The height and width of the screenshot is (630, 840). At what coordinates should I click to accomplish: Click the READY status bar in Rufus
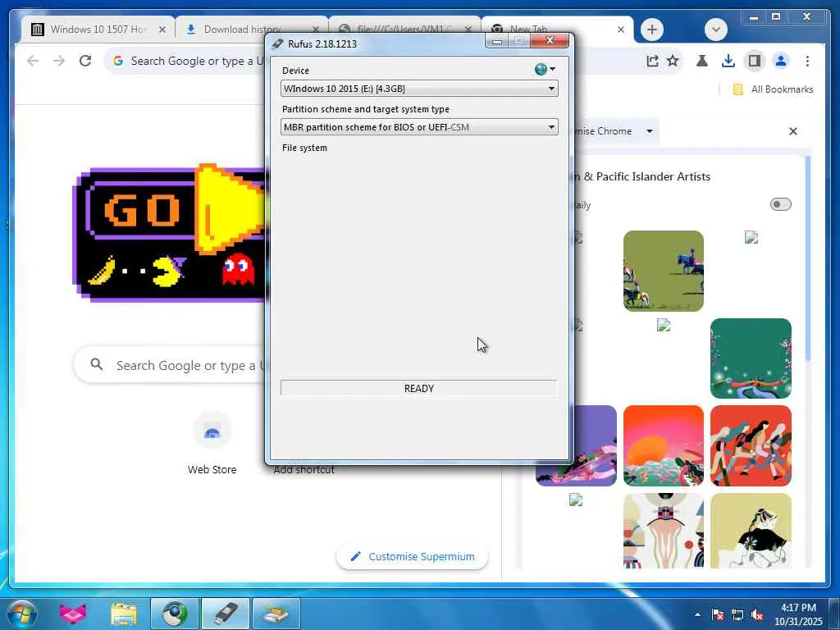419,388
